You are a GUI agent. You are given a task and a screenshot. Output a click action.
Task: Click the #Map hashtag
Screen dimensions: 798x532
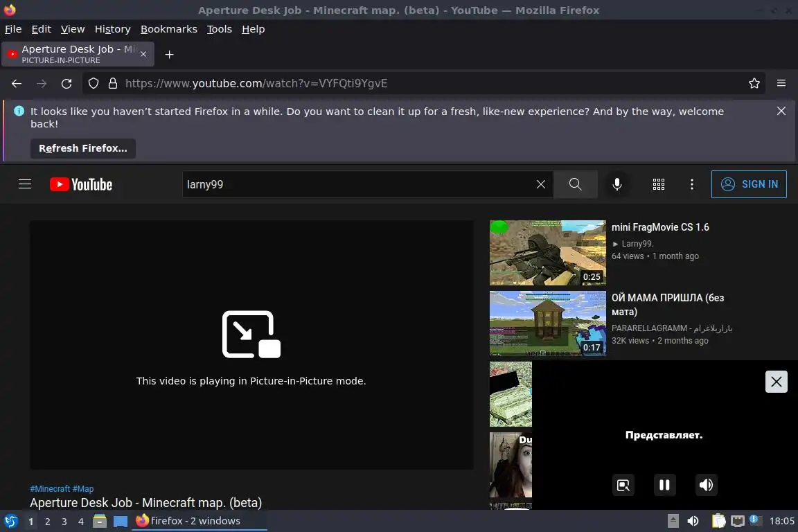pyautogui.click(x=83, y=489)
